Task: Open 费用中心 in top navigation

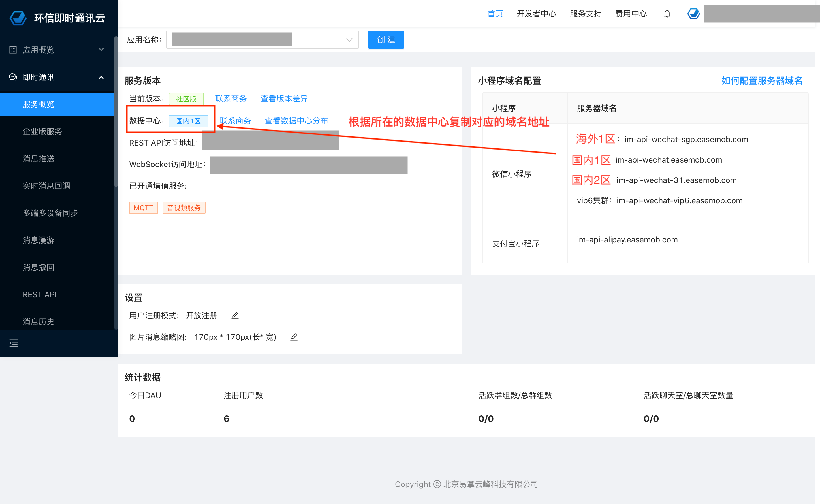Action: coord(631,14)
